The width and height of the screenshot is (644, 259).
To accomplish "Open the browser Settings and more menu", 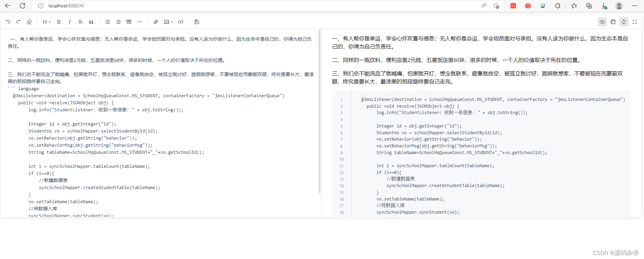I will [x=635, y=6].
